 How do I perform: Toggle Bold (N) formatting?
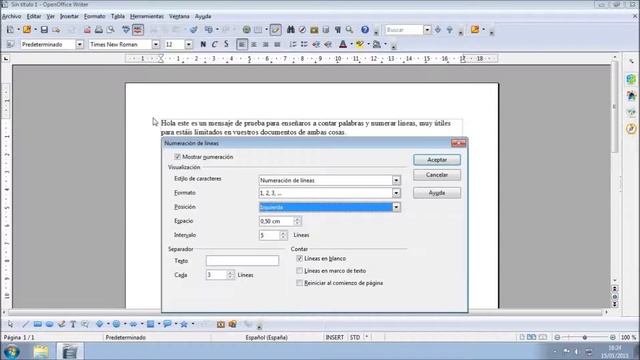[x=203, y=44]
